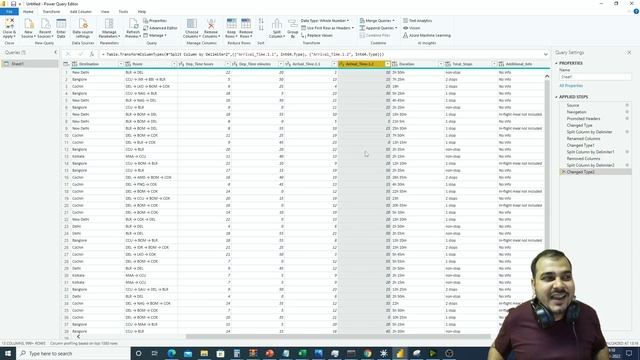Click the Enter Data icon
640x360 pixels.
(x=61, y=24)
